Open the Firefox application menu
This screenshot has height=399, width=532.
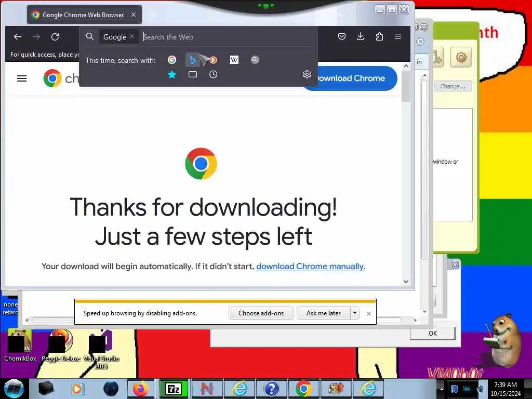pos(398,36)
